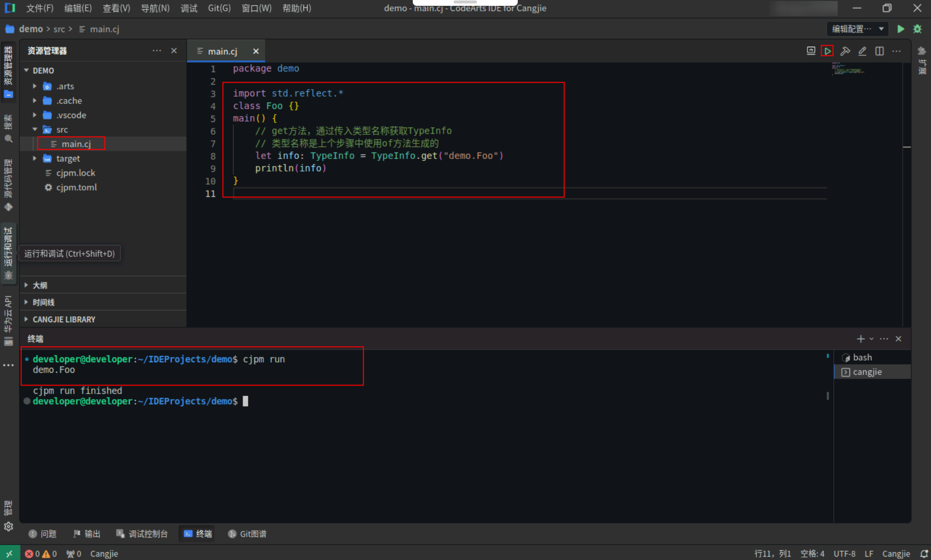Switch to the Git图谱 panel tab

247,534
